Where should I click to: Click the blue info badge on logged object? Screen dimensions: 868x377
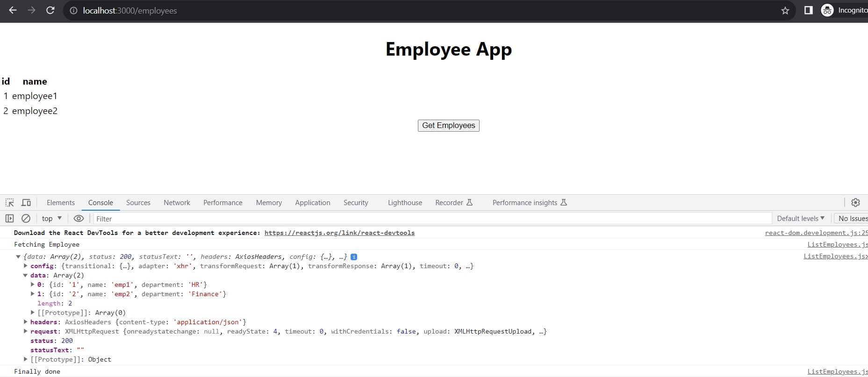coord(354,256)
